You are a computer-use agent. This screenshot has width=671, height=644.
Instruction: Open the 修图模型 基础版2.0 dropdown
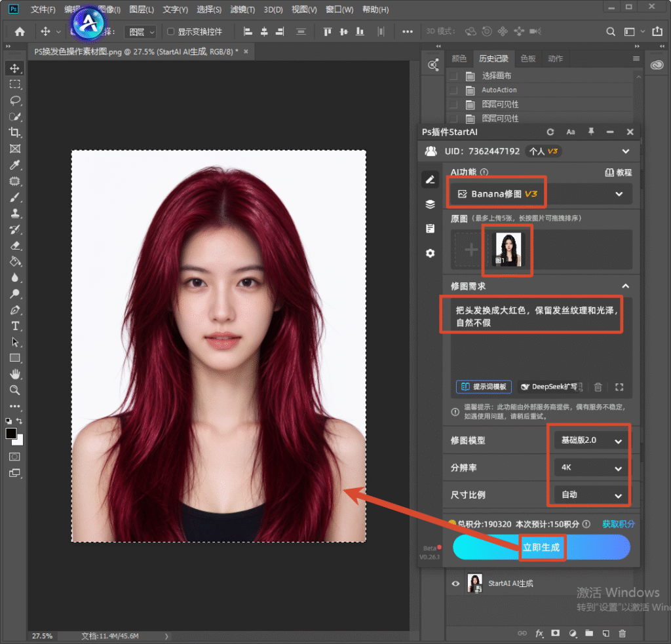click(x=591, y=440)
